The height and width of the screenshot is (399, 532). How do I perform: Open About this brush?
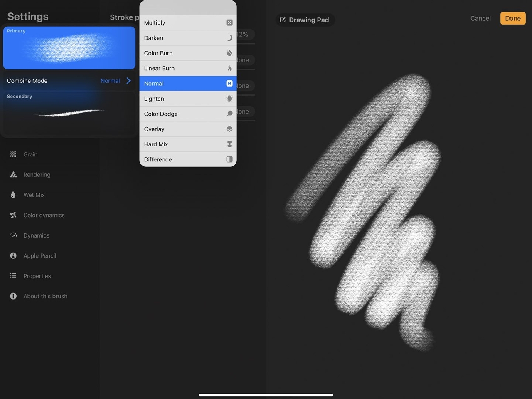point(45,296)
